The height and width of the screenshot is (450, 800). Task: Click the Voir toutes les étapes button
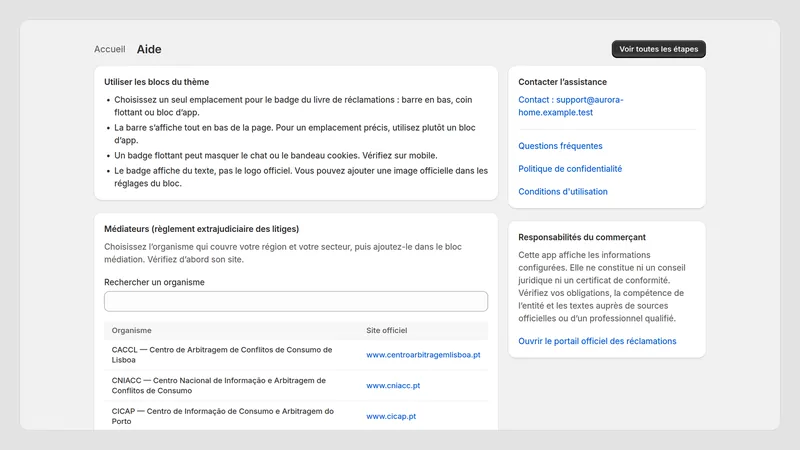coord(659,49)
